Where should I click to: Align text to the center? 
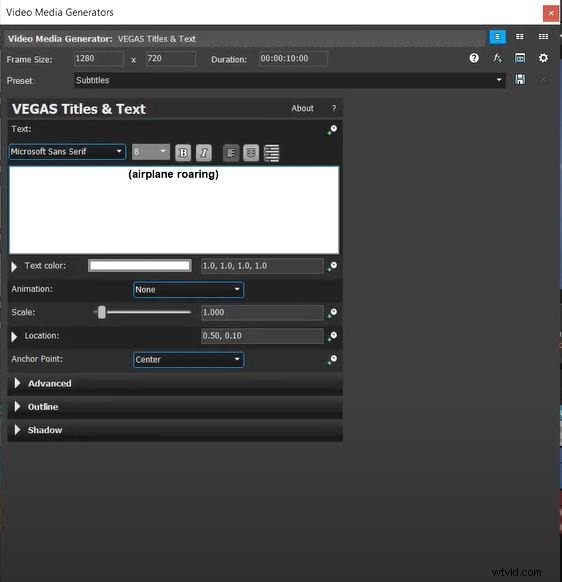251,153
